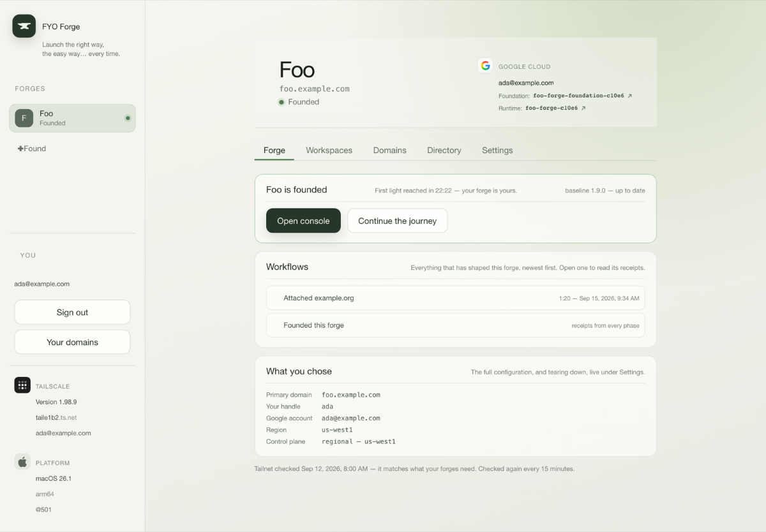This screenshot has height=532, width=766.
Task: Click the Control plane value 'regional — us-west1'
Action: point(359,441)
